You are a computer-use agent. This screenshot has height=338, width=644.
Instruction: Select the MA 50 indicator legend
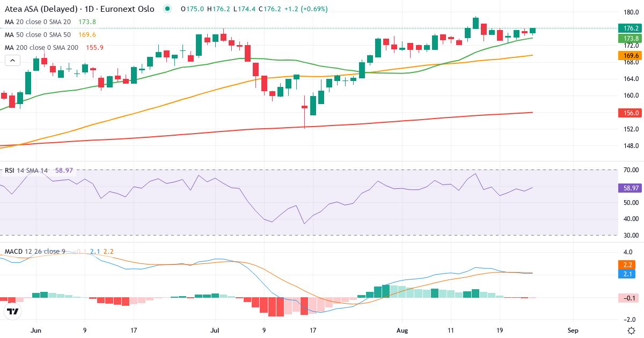coord(50,34)
